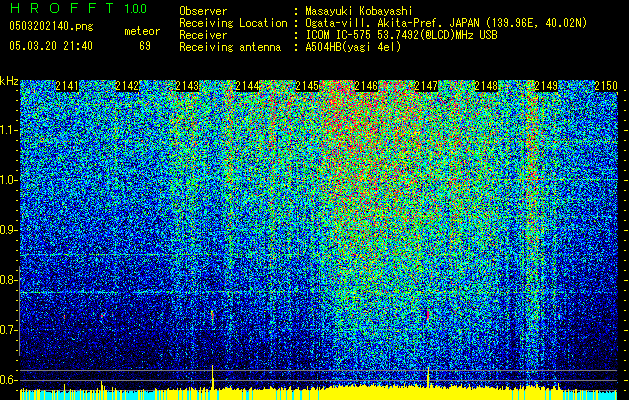This screenshot has height=400, width=629.
Task: Click the red meteor echo below the 2147 marker
Action: point(428,314)
